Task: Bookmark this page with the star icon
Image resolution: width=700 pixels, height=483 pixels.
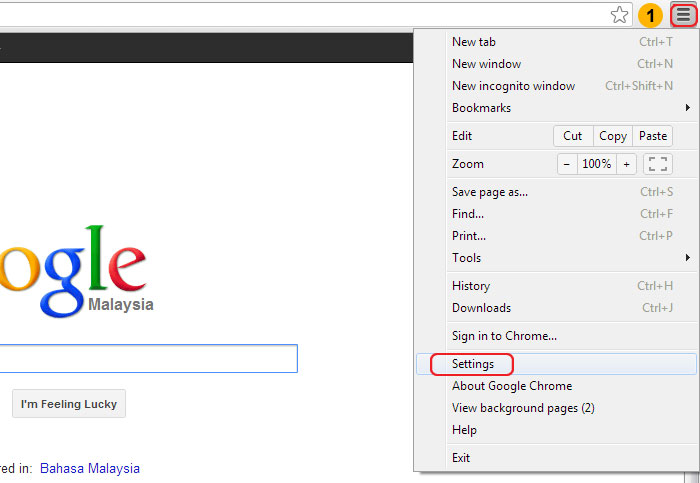Action: pyautogui.click(x=619, y=15)
